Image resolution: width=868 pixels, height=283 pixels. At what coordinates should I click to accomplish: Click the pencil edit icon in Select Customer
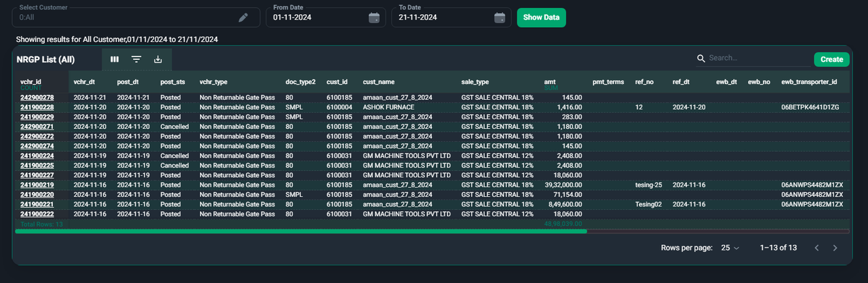[x=244, y=18]
